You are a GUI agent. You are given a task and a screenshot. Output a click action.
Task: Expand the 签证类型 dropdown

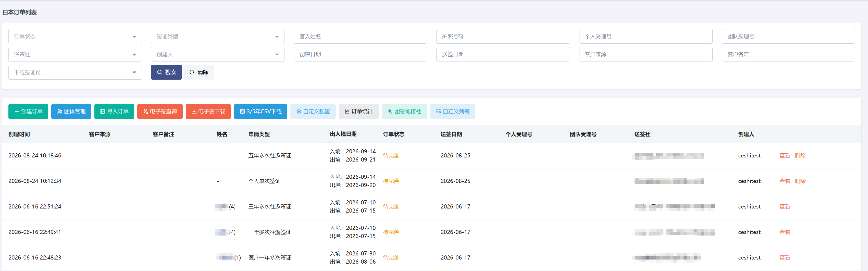[x=218, y=36]
